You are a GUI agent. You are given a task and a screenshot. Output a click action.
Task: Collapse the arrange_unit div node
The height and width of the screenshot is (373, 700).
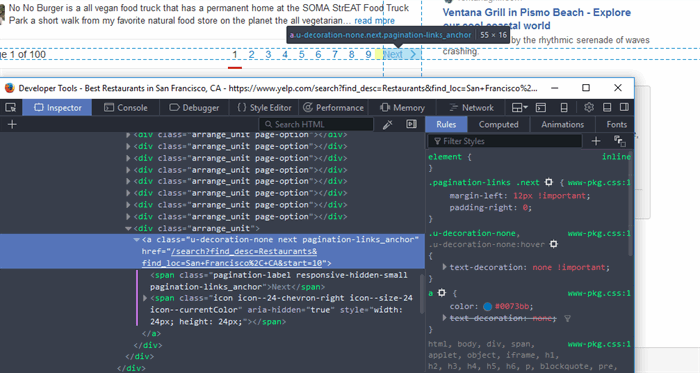[129, 228]
